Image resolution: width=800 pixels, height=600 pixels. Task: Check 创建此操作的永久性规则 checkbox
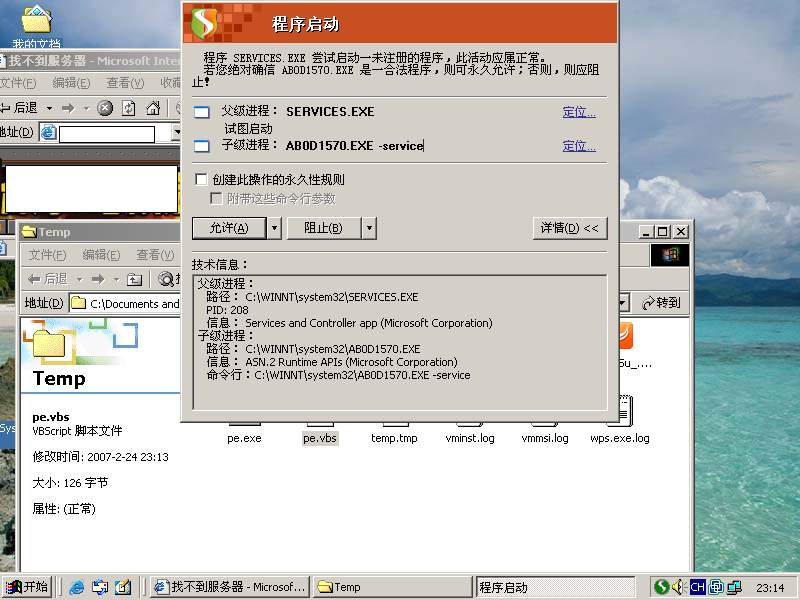pos(202,179)
